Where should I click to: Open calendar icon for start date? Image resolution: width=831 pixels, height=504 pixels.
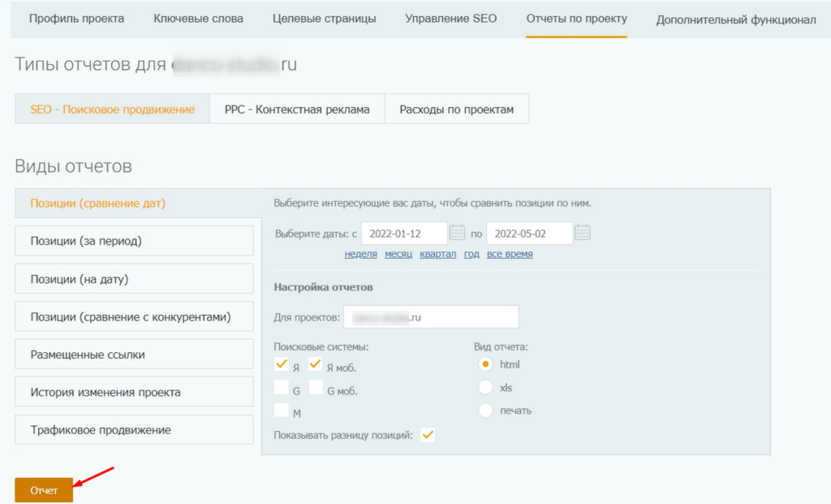(x=458, y=233)
